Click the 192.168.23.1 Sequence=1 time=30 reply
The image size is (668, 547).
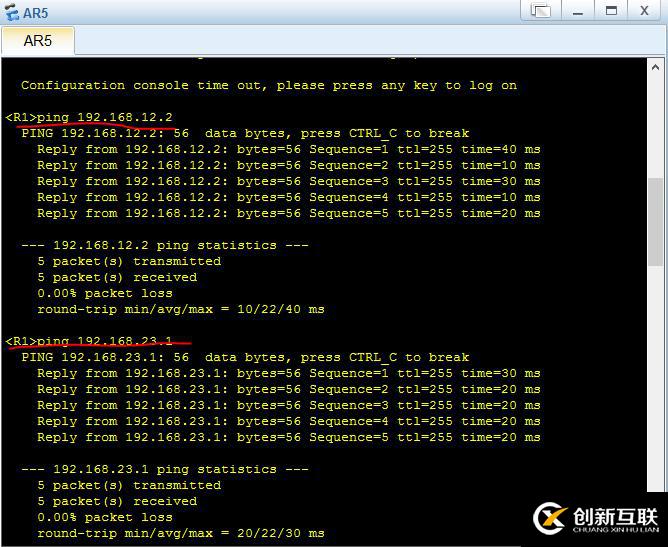click(x=289, y=374)
